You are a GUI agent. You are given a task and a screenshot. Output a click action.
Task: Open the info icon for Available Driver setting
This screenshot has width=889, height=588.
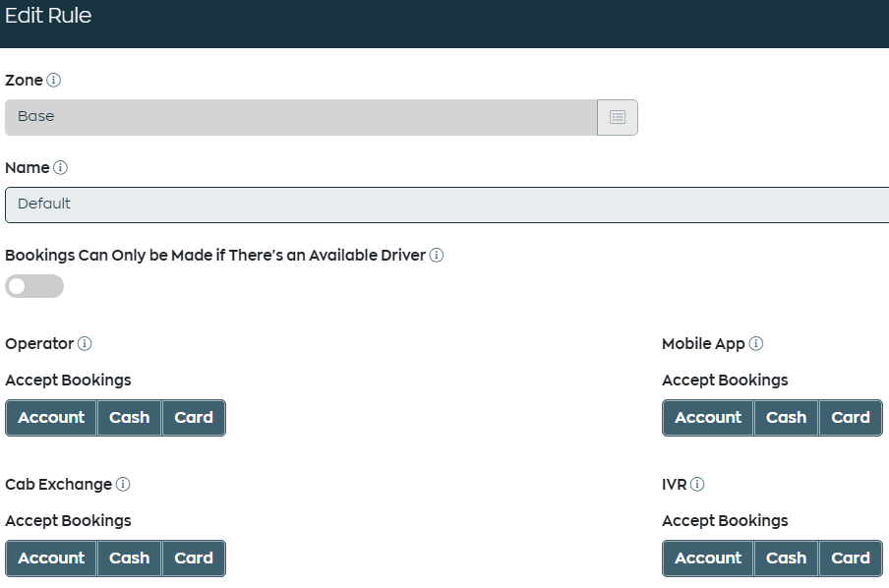click(x=437, y=255)
